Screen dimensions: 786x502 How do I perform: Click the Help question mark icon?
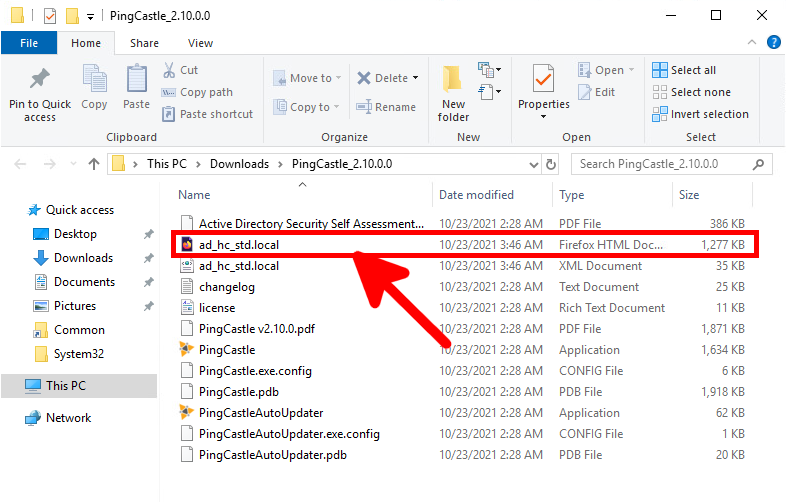pos(773,43)
